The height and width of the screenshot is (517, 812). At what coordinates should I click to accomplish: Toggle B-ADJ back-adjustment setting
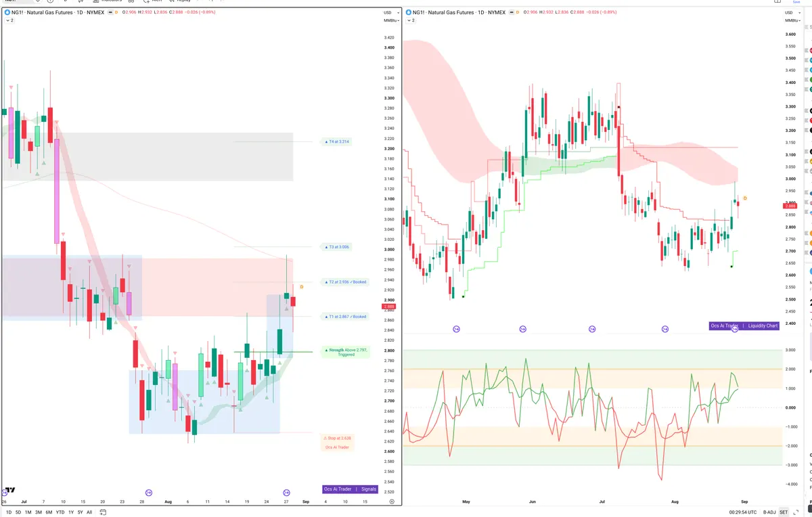[769, 512]
